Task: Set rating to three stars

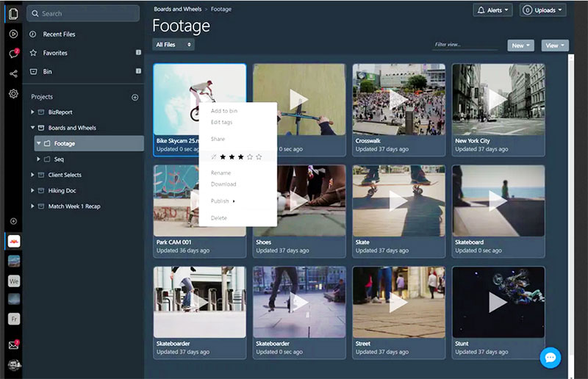Action: (241, 157)
